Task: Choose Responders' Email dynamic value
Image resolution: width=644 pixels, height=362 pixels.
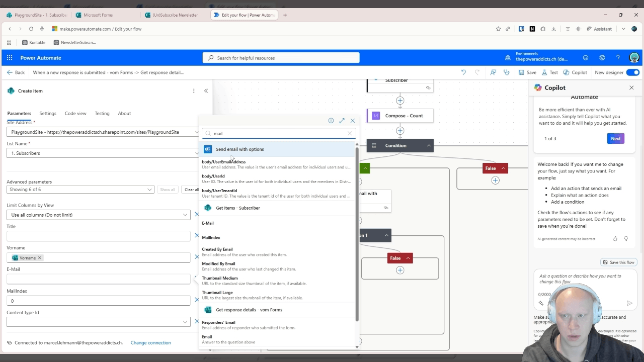Action: pos(276,325)
